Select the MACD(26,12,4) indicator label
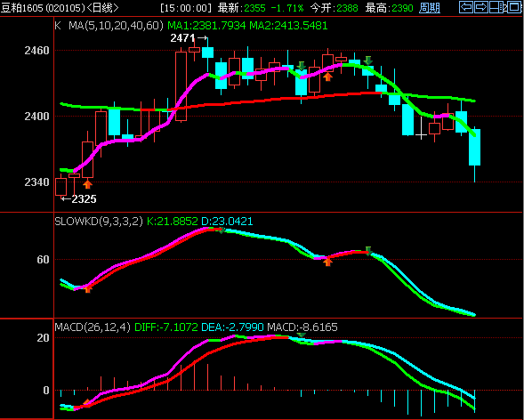The height and width of the screenshot is (420, 524). 93,327
